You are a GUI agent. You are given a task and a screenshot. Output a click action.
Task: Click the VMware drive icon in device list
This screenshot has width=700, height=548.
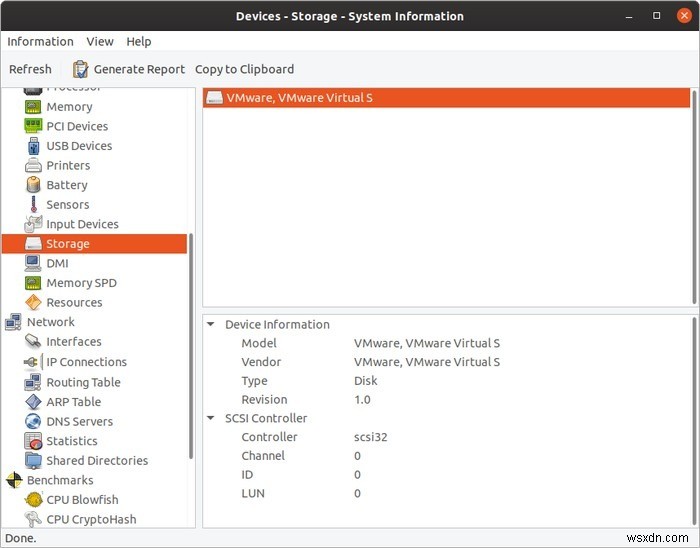214,98
